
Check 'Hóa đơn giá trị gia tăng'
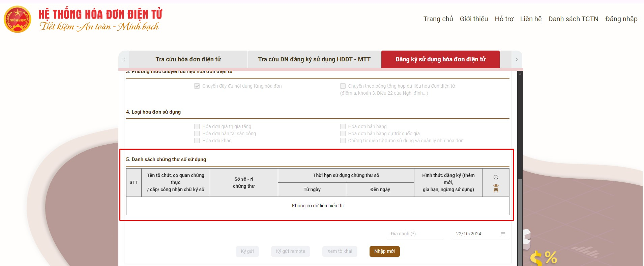point(197,126)
